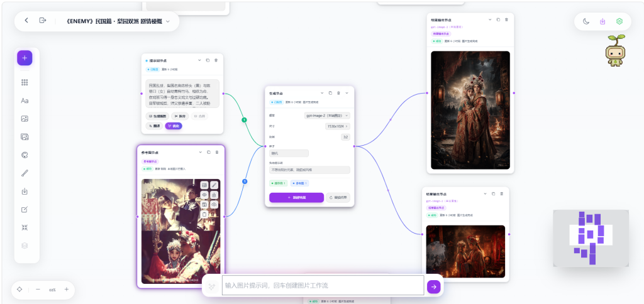Collapse the reference image node chevron

coord(201,152)
